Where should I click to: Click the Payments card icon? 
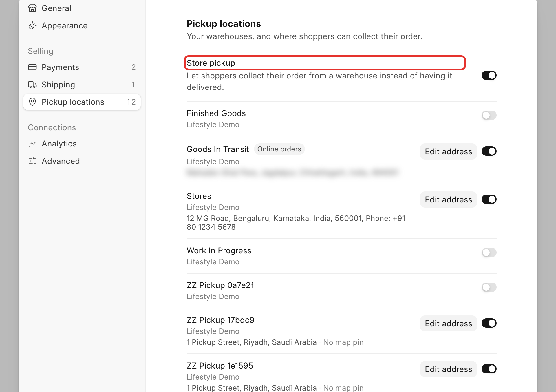pyautogui.click(x=32, y=67)
